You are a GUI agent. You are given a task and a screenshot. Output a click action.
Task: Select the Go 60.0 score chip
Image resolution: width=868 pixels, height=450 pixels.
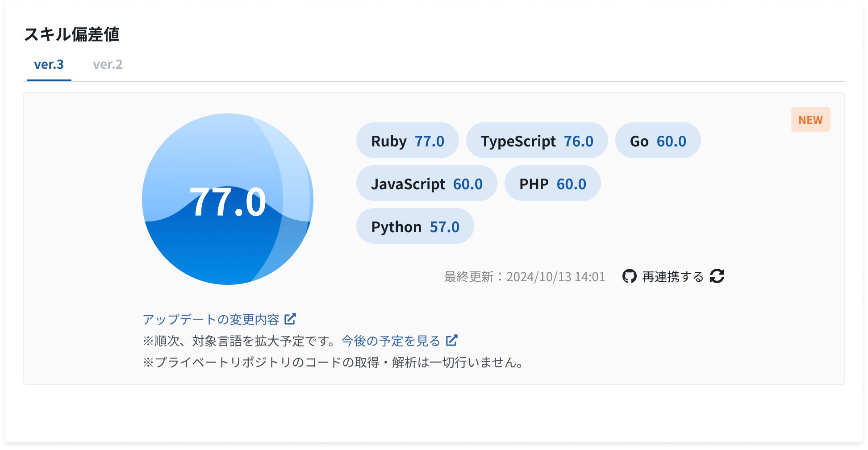[x=658, y=141]
